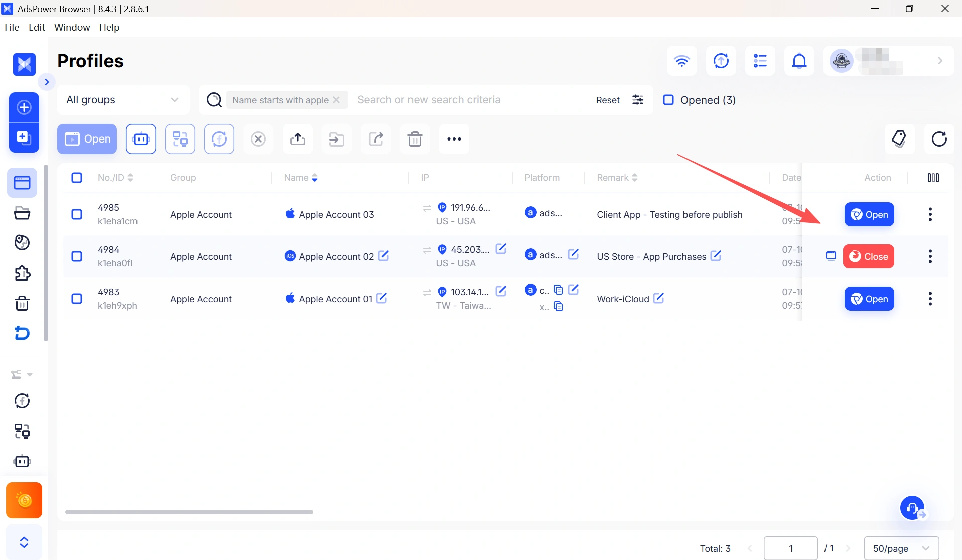Open the Apple Account 03 profile
This screenshot has height=560, width=962.
(x=869, y=214)
